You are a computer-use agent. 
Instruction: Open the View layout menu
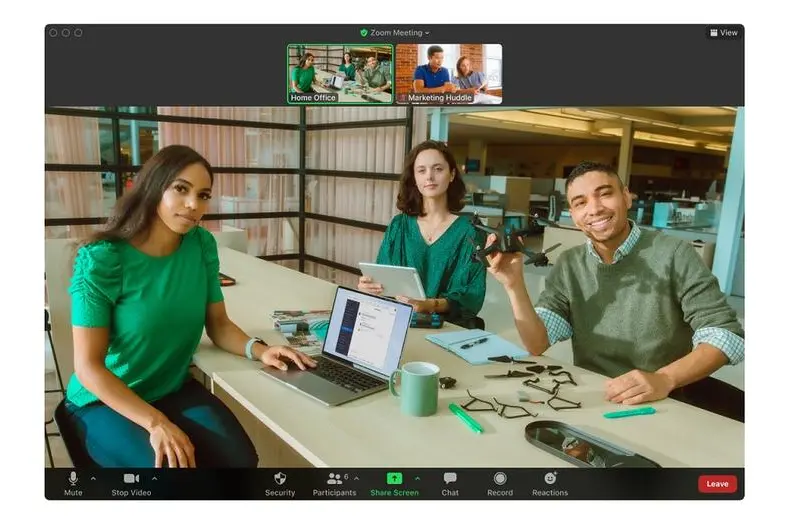coord(723,33)
